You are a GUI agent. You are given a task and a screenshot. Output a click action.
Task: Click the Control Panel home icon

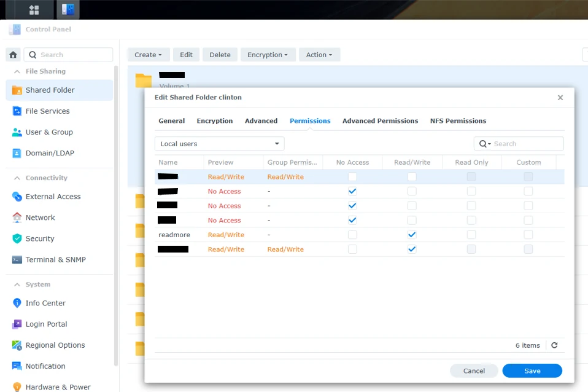pos(13,55)
